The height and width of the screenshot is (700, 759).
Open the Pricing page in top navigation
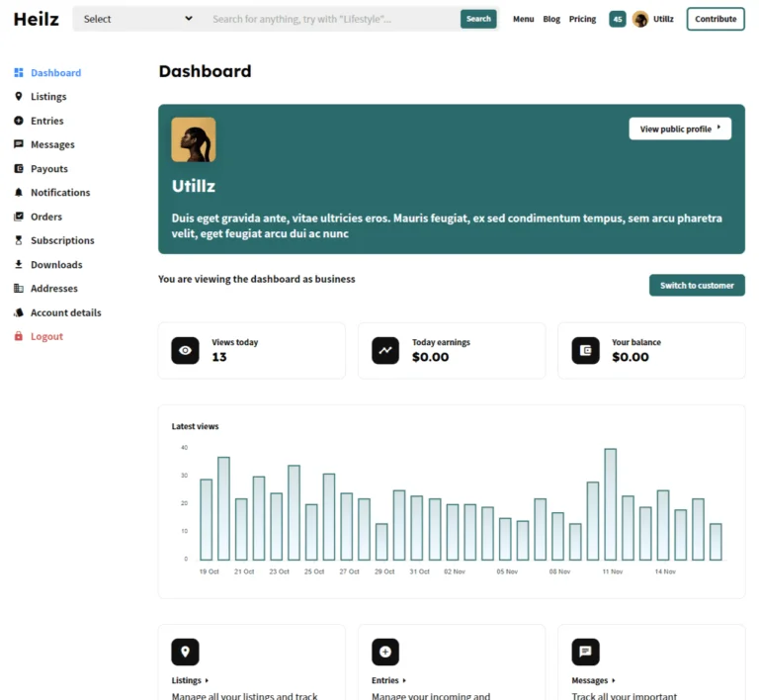point(582,19)
